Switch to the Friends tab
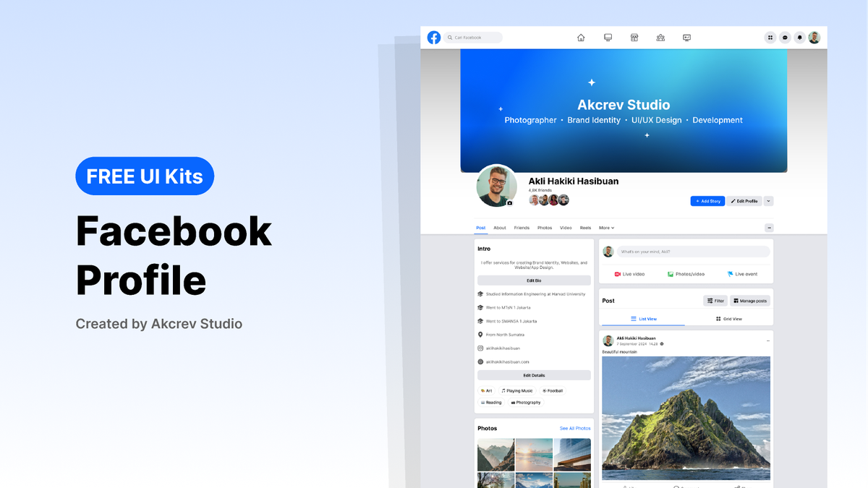The height and width of the screenshot is (488, 868). coord(522,228)
